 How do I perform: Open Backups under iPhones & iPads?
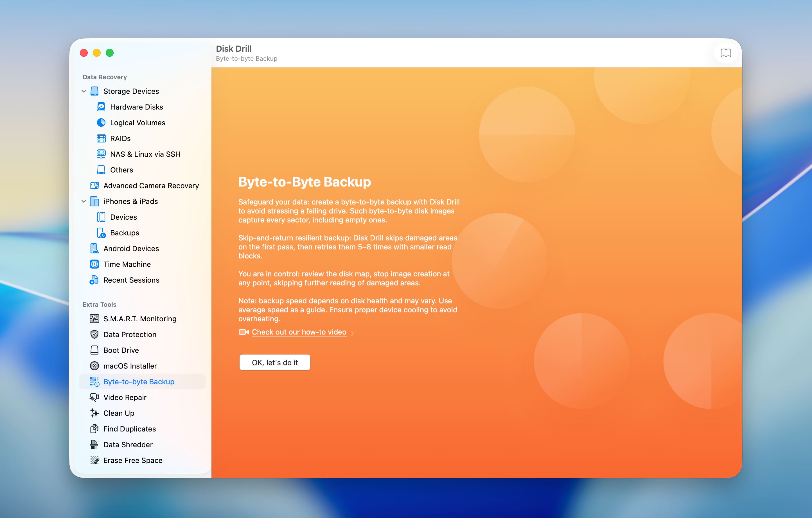click(125, 233)
